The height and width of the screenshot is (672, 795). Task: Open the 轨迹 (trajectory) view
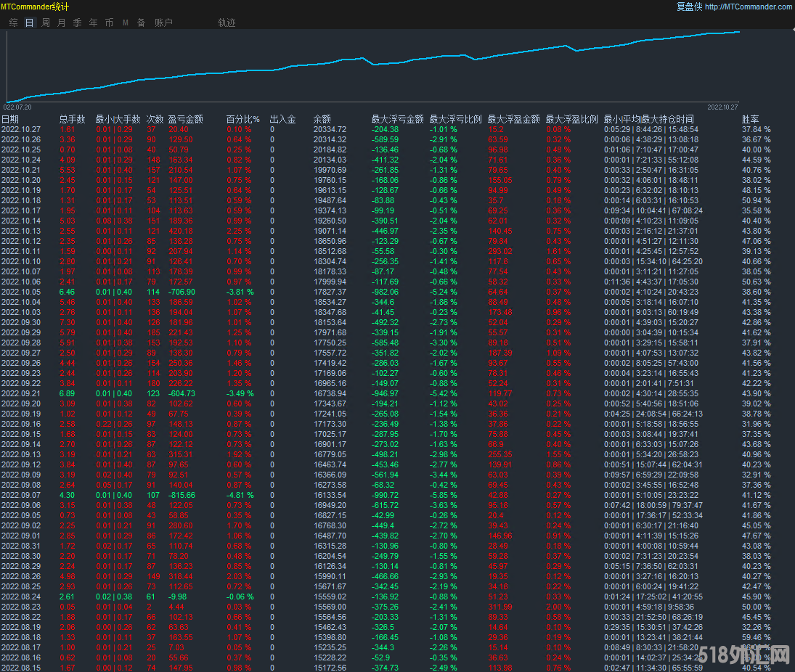(227, 22)
